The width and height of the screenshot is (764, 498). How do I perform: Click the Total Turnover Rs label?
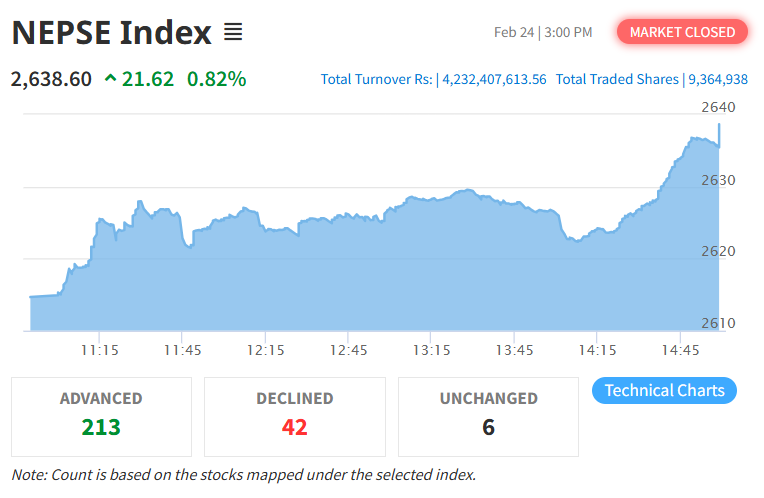click(376, 79)
